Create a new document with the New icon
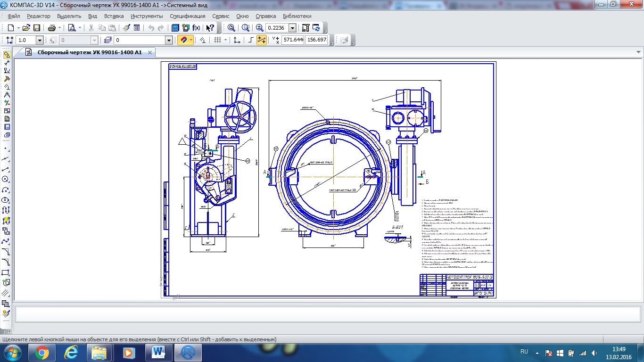Screen dimensions: 644x362 click(x=10, y=28)
